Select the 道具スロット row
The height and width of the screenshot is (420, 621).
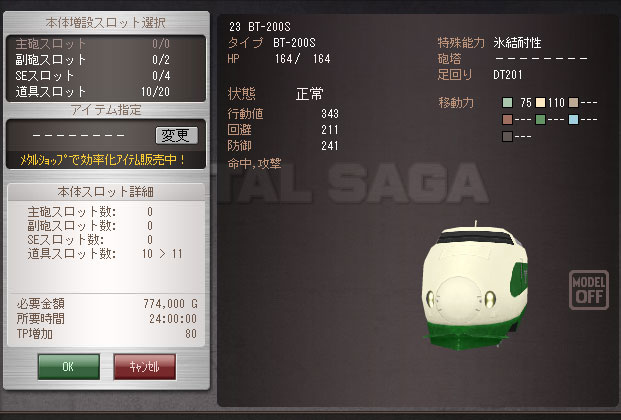pos(106,92)
